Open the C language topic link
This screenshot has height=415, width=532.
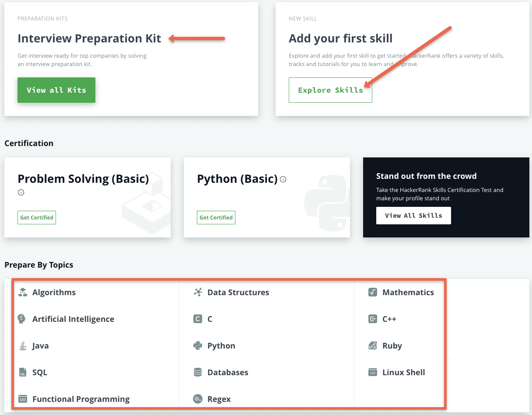tap(210, 319)
